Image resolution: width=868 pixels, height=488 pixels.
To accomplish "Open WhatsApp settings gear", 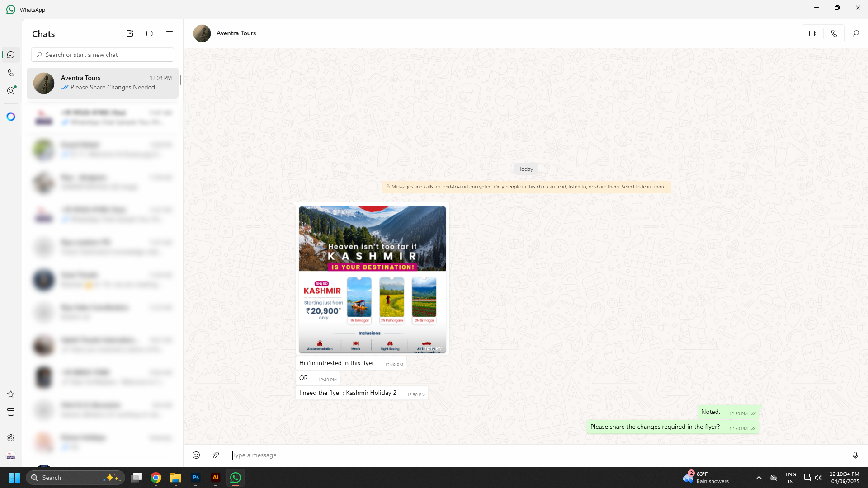I will click(11, 438).
